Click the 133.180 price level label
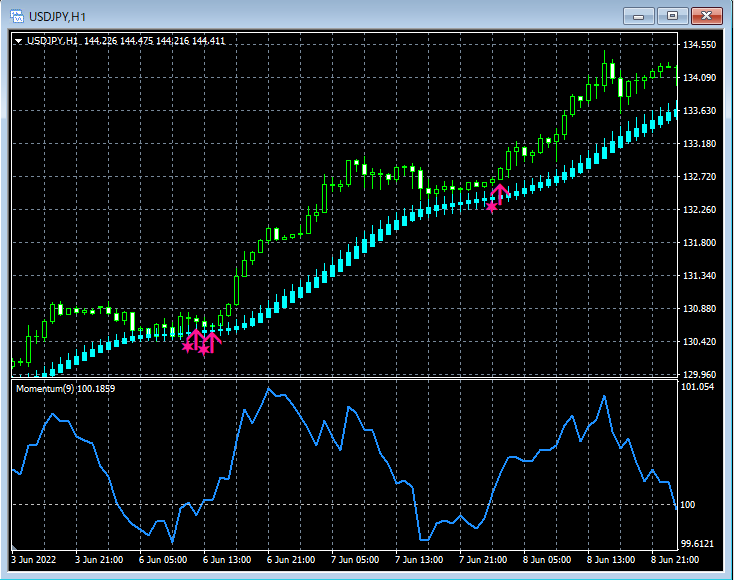735x580 pixels. [699, 143]
